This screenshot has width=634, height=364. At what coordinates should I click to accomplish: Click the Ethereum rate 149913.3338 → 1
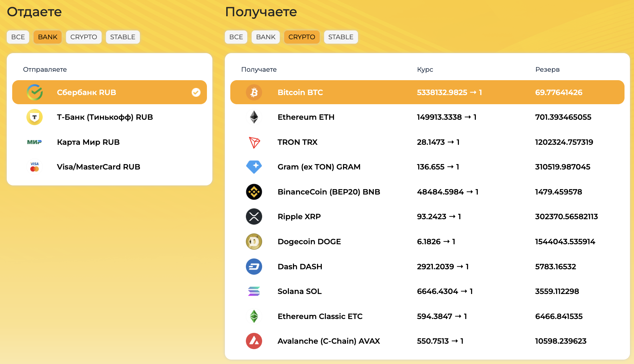pos(447,117)
